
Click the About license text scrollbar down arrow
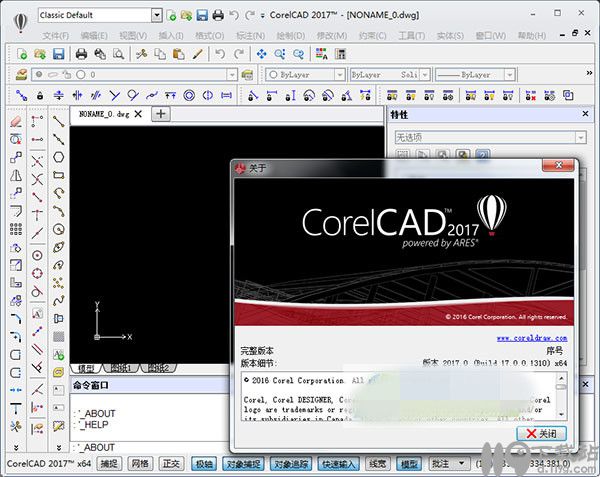561,414
